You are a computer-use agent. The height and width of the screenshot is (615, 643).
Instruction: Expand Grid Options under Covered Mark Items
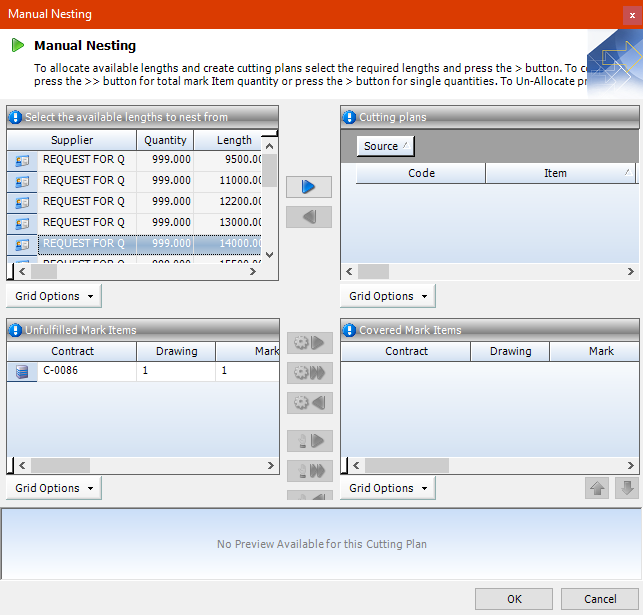click(388, 488)
